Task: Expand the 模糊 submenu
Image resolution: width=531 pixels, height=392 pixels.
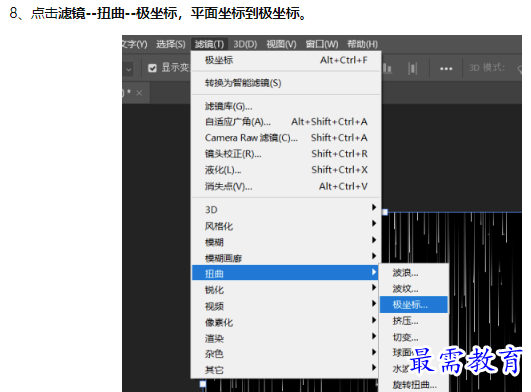Action: tap(286, 242)
